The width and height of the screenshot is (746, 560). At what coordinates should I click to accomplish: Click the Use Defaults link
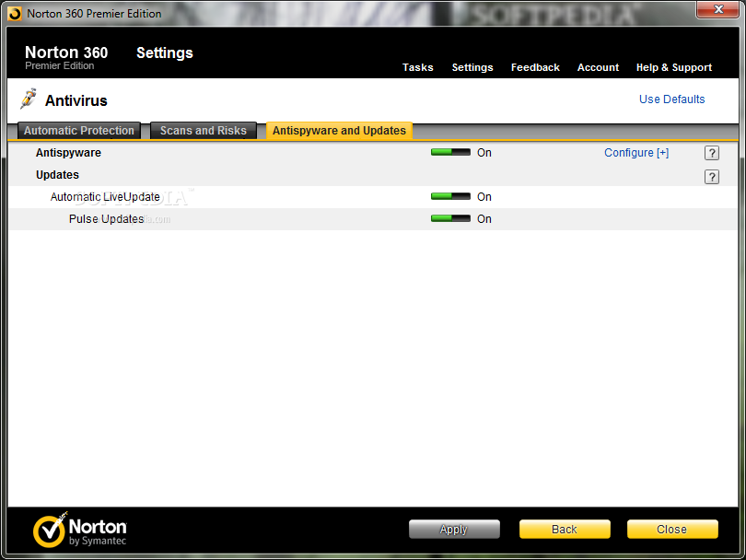(x=671, y=99)
